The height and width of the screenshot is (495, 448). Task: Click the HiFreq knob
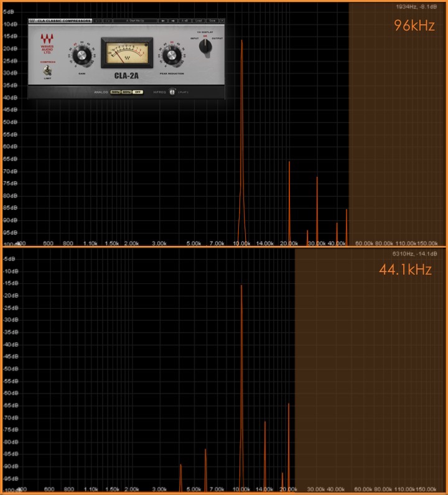172,92
